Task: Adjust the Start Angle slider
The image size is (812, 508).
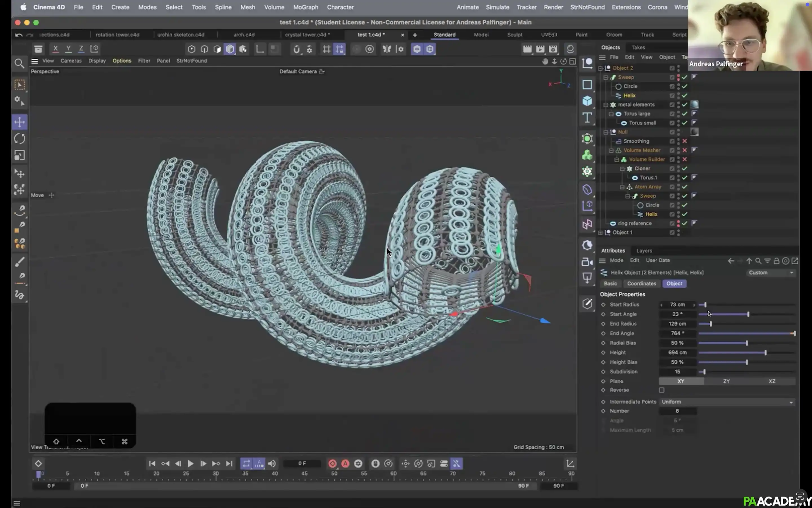Action: pos(747,314)
